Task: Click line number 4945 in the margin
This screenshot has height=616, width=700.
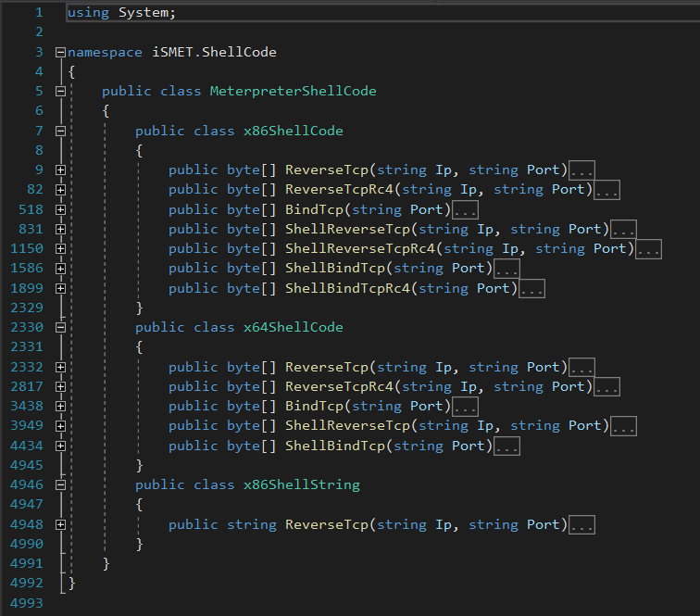Action: (27, 465)
